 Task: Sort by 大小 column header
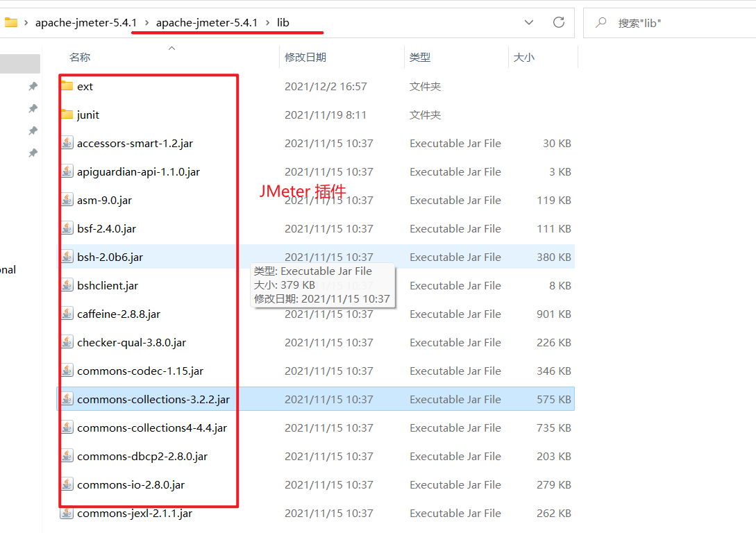click(x=524, y=58)
